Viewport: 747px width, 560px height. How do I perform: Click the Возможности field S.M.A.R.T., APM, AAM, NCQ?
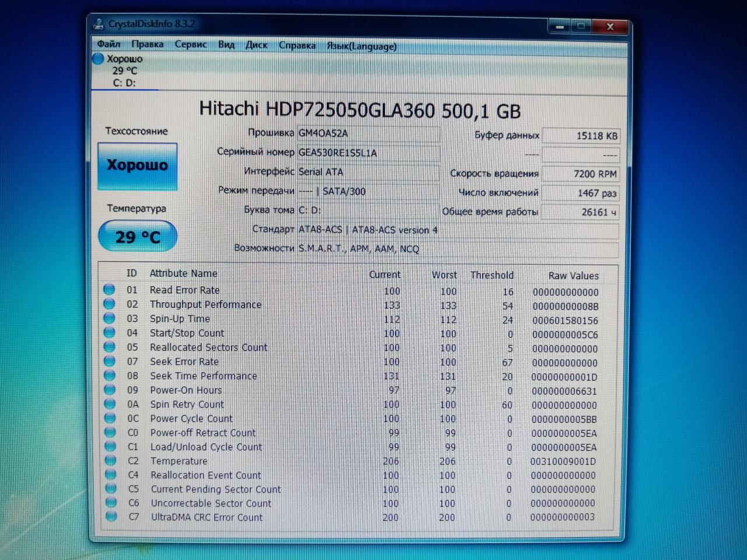tap(458, 249)
